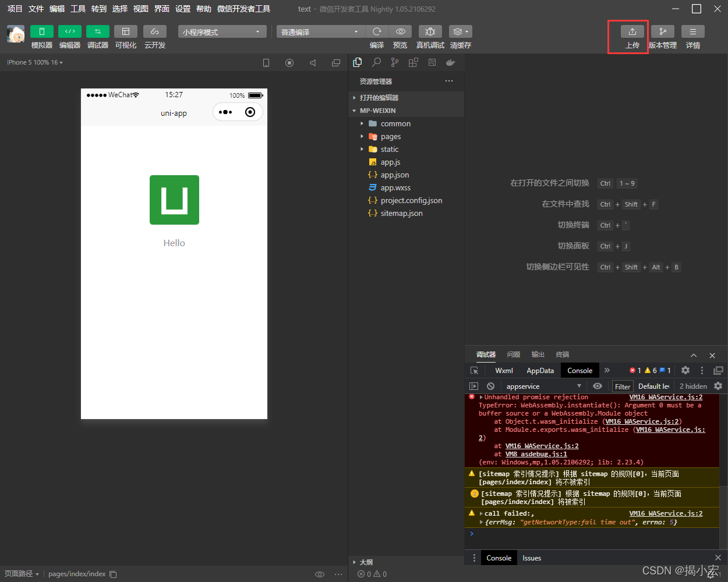728x582 pixels.
Task: Open the 小程序模式 mode dropdown
Action: click(222, 31)
